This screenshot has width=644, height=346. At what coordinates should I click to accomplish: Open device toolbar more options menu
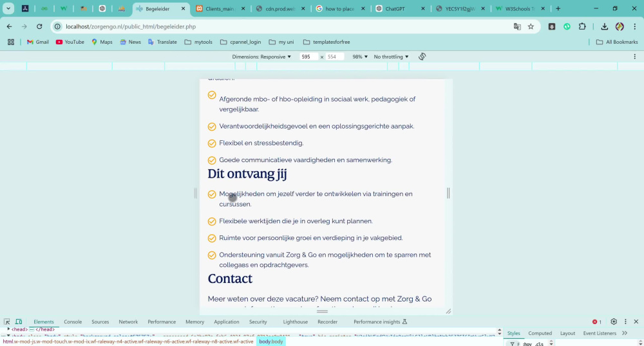click(634, 57)
